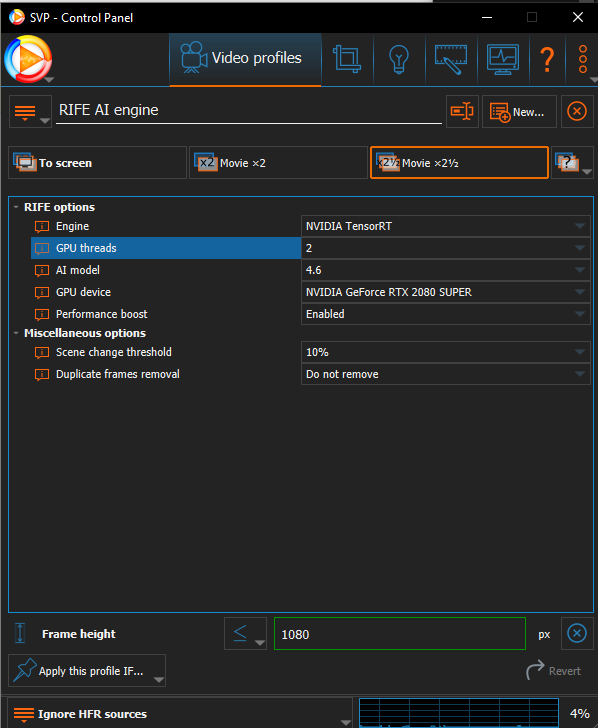598x728 pixels.
Task: Select the Movie ×2 mode
Action: pyautogui.click(x=278, y=163)
